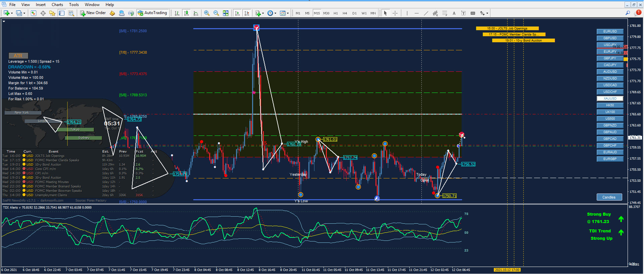
Task: Toggle the AutoTrading button
Action: tap(152, 13)
